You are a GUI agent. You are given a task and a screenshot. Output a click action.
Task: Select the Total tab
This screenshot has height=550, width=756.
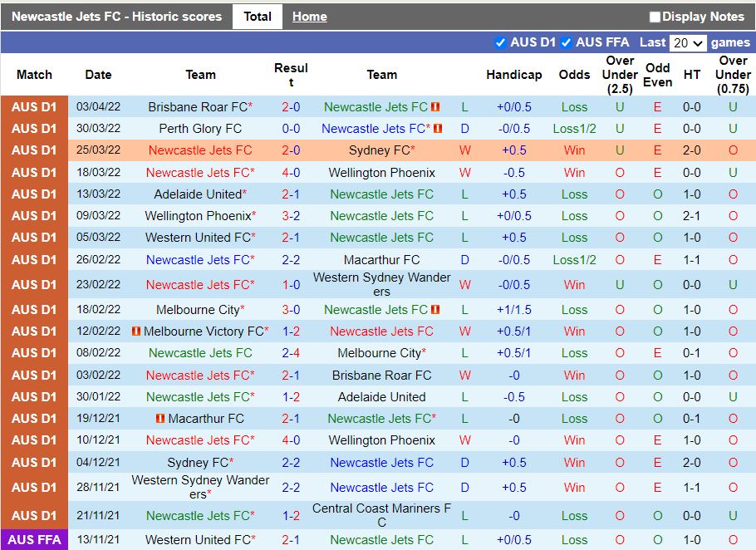point(257,16)
